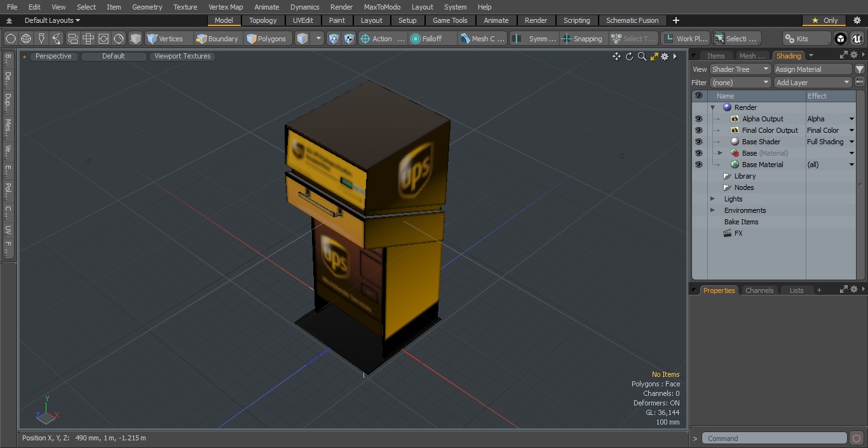This screenshot has width=868, height=448.
Task: Open Alpha Output effect dropdown
Action: click(x=851, y=119)
